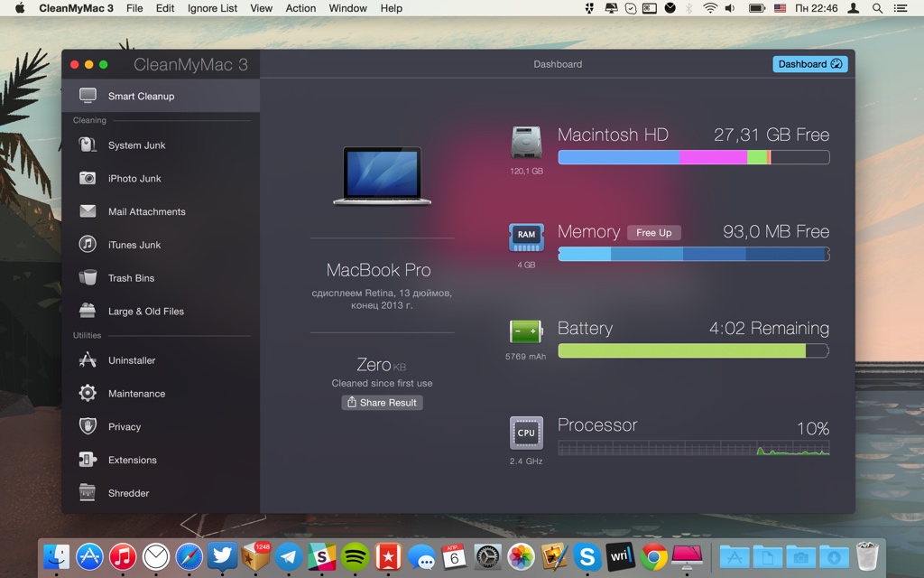Viewport: 924px width, 578px height.
Task: Click the RAM memory chip icon
Action: [526, 237]
